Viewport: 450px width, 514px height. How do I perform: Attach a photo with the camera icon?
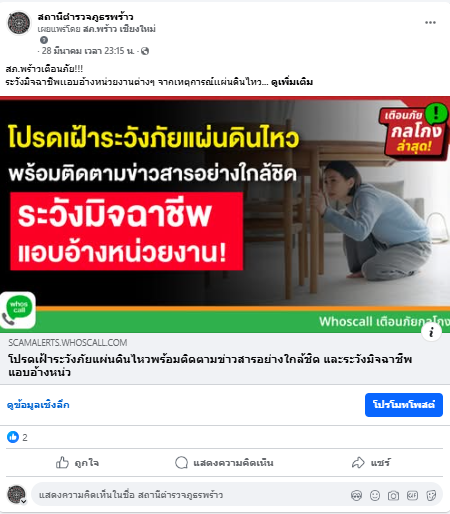(393, 495)
